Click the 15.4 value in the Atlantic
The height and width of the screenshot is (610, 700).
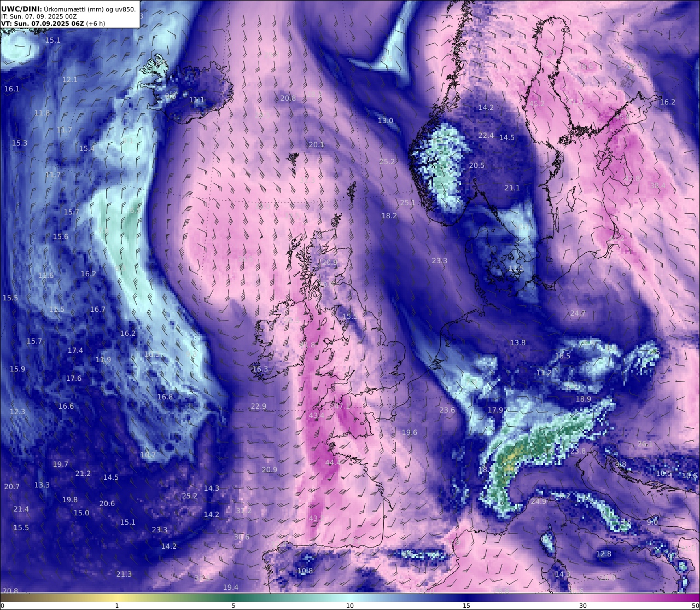(87, 148)
